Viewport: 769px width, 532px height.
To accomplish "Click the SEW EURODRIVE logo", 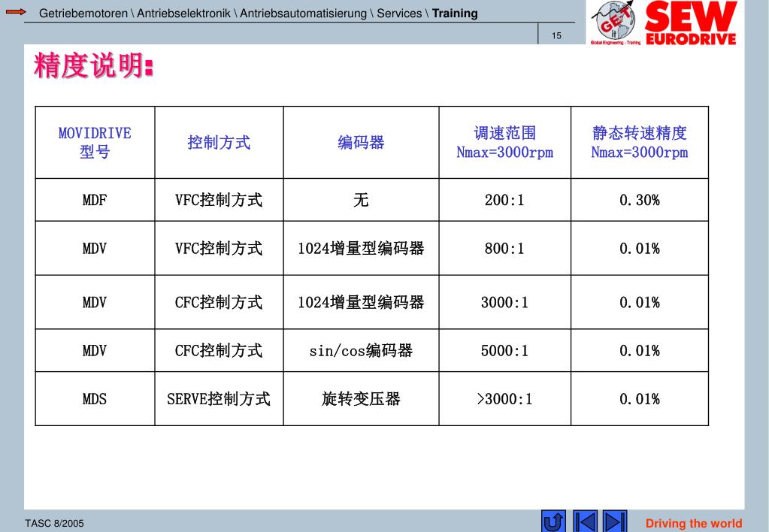I will click(691, 23).
